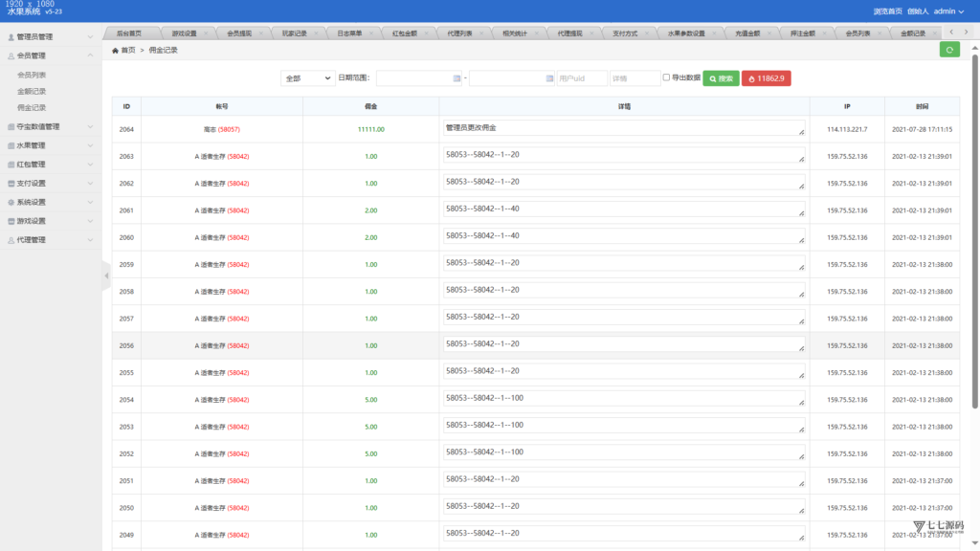Click the green 搜索 search button
The image size is (980, 551).
(x=722, y=78)
